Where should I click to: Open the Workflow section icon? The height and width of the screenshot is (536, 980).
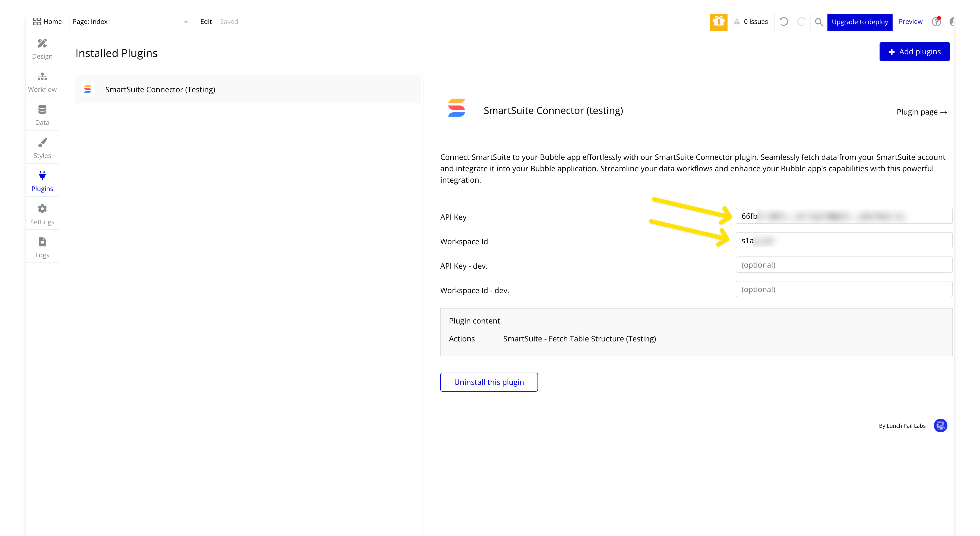pyautogui.click(x=42, y=77)
